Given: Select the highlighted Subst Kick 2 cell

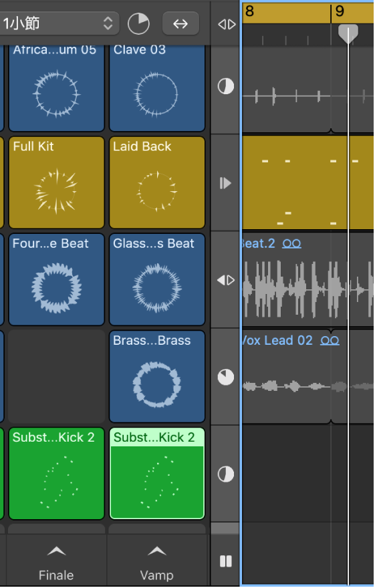Looking at the screenshot, I should click(156, 474).
